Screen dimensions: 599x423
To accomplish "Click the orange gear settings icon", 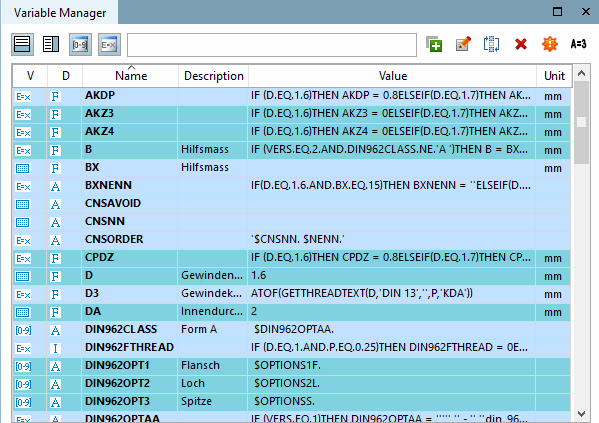I will tap(550, 44).
